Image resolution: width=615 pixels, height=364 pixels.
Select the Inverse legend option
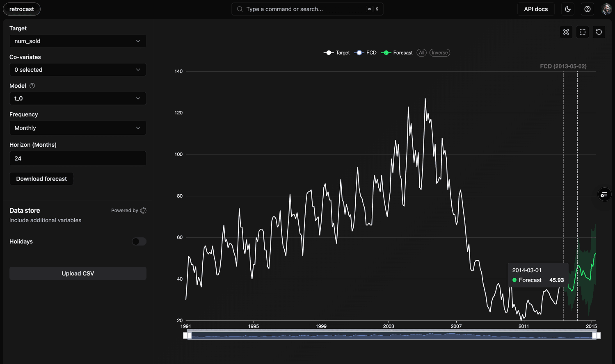(x=439, y=53)
